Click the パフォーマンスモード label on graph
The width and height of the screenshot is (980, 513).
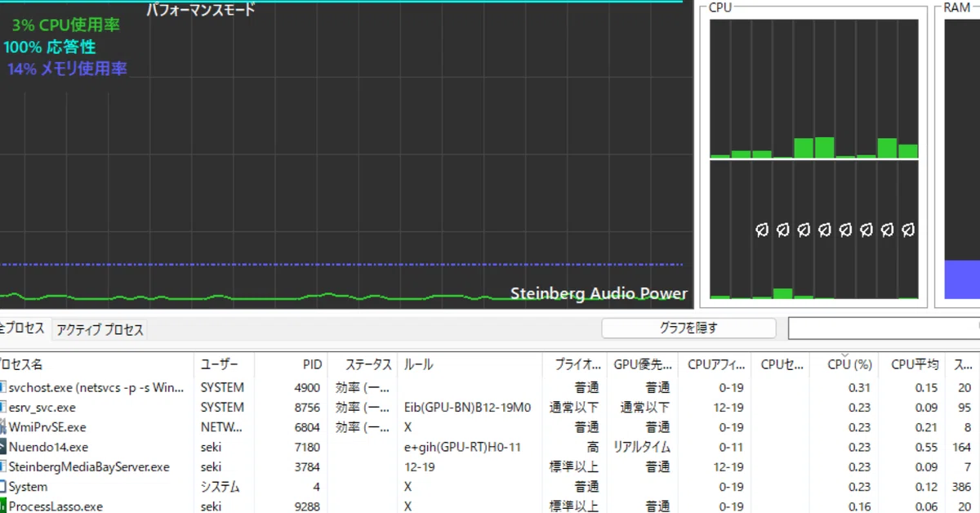coord(201,10)
